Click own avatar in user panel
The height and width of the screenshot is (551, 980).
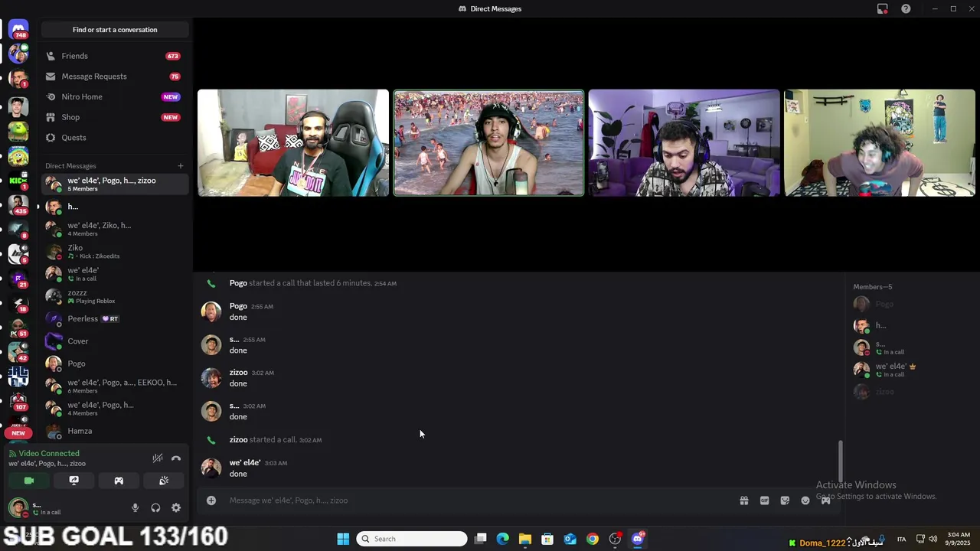(18, 507)
